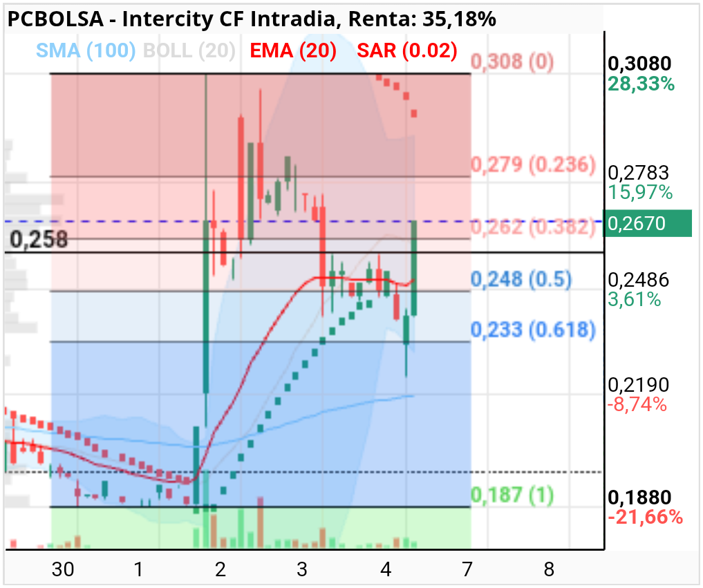The height and width of the screenshot is (588, 703).
Task: Click date 8 on the time axis
Action: 549,569
